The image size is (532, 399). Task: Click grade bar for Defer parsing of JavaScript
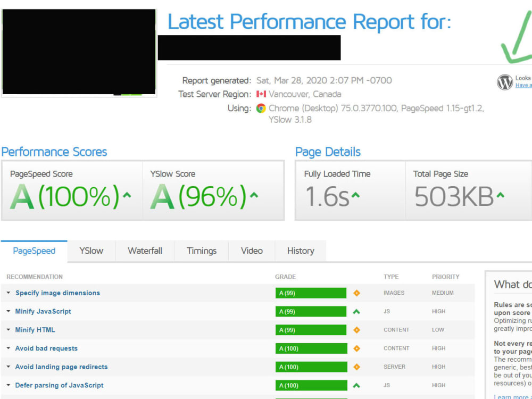click(x=311, y=385)
